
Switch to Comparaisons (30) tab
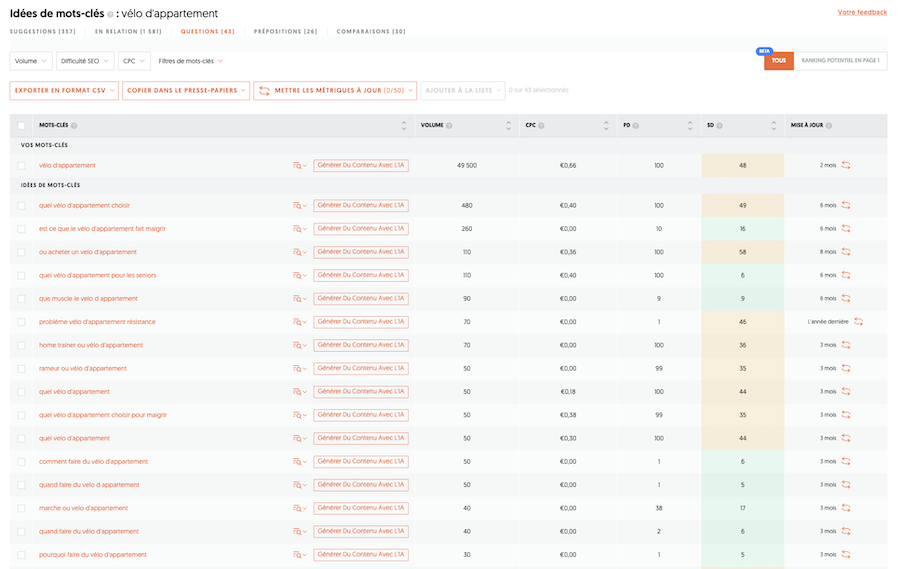click(371, 32)
